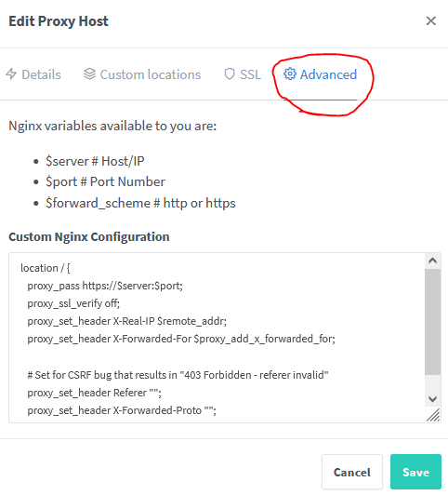Close the Edit Proxy Host dialog with X
448x495 pixels.
(x=431, y=20)
